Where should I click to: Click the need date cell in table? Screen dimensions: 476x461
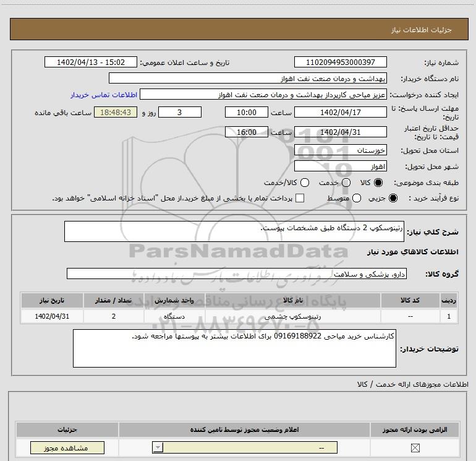click(52, 316)
